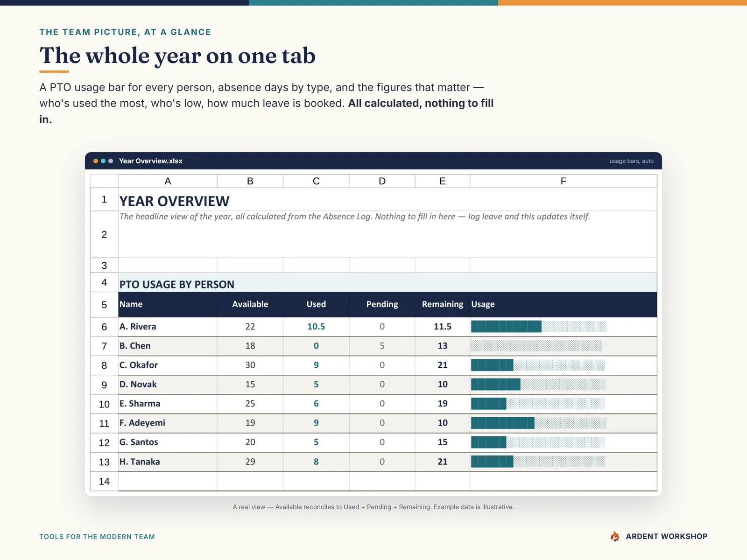Click B. Chen's pending value 5
The image size is (747, 560).
[x=382, y=346]
